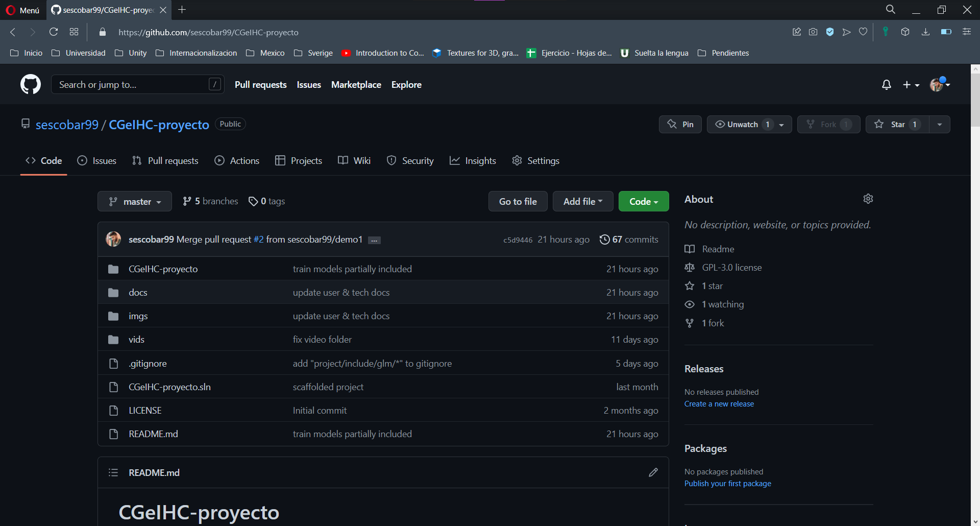Screen dimensions: 980x526
Task: Focus the Search or jump to field
Action: coord(137,84)
